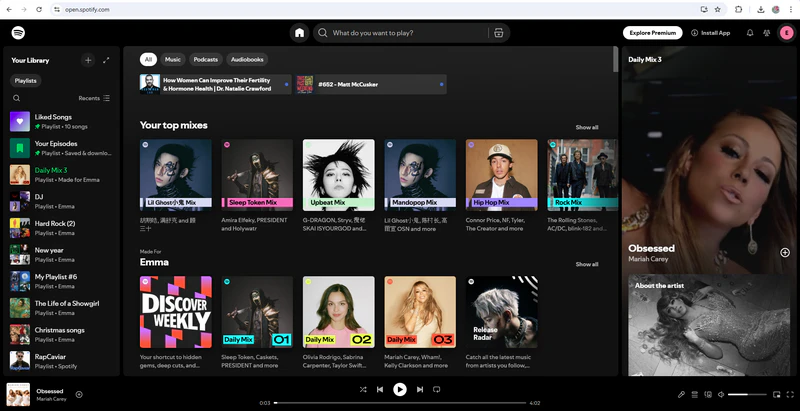Open profile avatar E menu
Image resolution: width=800 pixels, height=411 pixels.
tap(786, 33)
